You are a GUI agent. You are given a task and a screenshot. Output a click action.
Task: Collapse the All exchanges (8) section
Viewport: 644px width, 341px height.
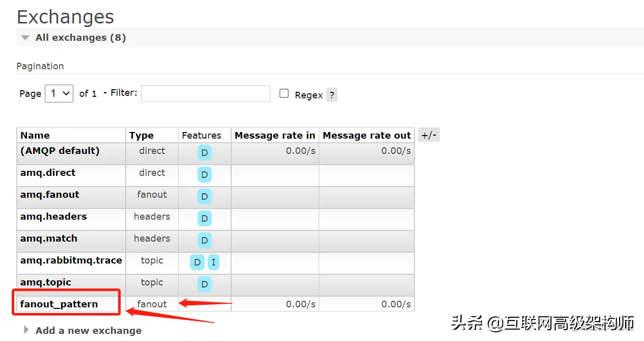(25, 37)
